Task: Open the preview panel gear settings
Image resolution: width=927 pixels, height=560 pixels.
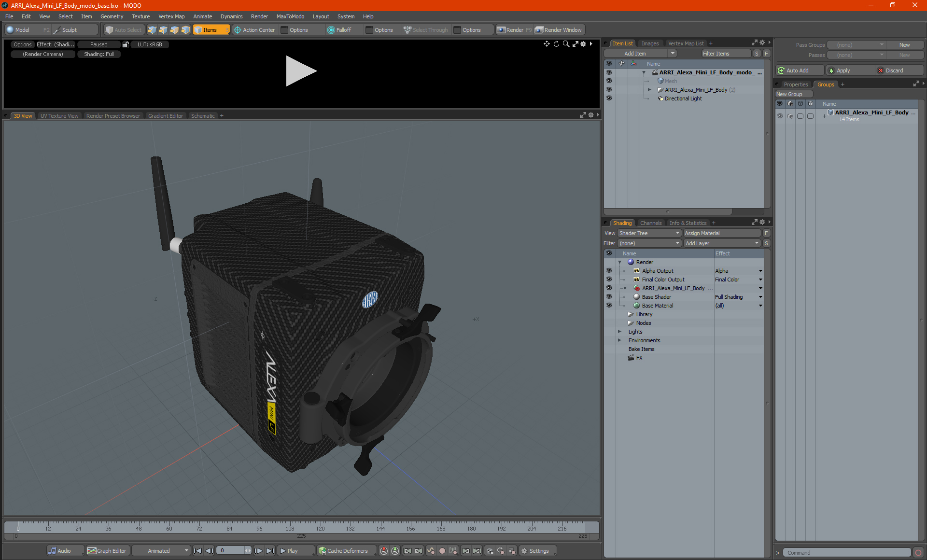Action: tap(583, 44)
